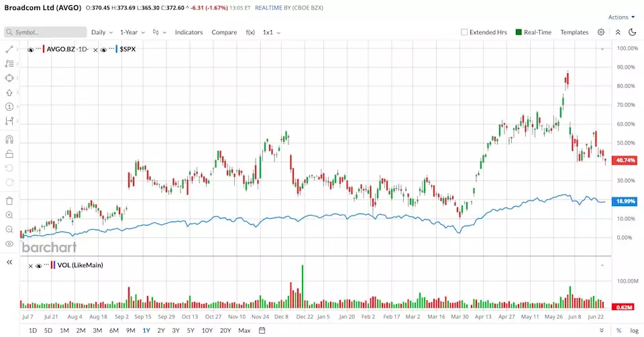The height and width of the screenshot is (337, 644).
Task: Toggle percent scale on the axis
Action: 619,330
